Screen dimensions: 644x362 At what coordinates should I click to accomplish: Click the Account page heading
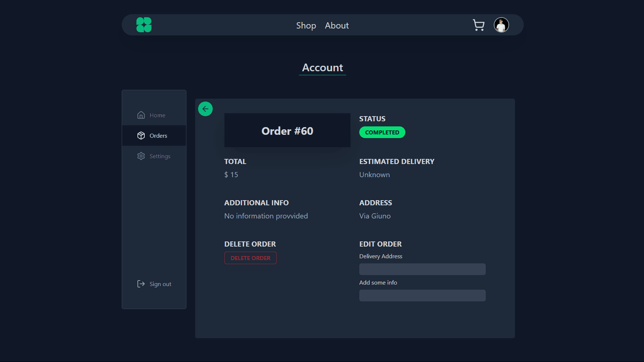pos(322,68)
